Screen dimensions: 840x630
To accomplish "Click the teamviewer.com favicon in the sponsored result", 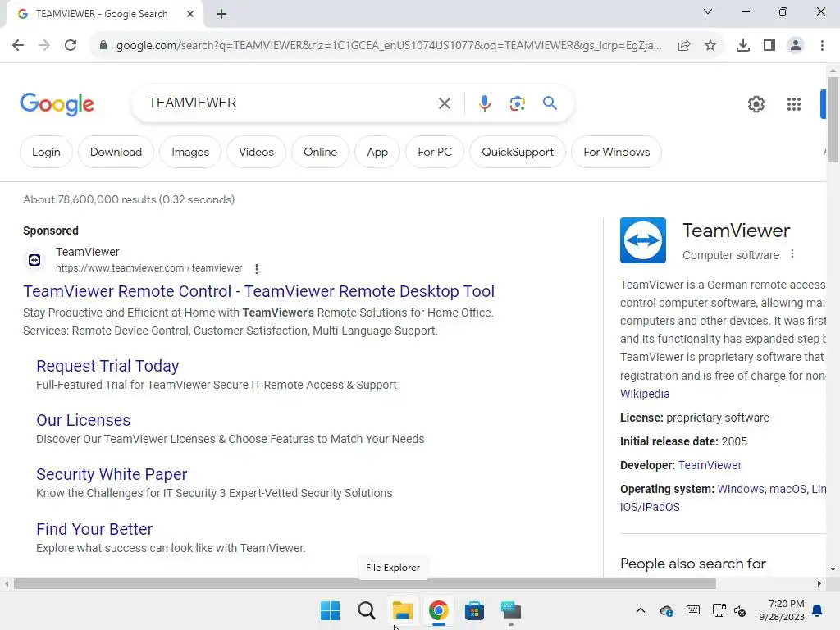I will pos(34,260).
